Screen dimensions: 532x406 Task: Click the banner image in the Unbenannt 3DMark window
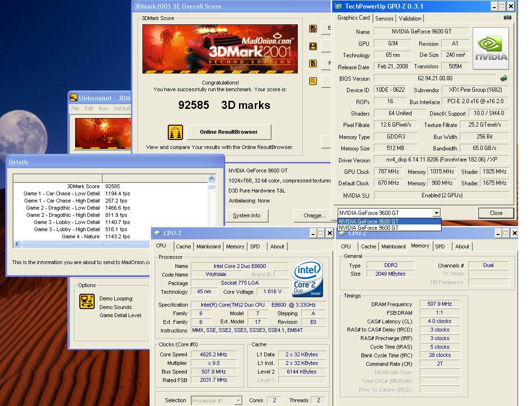click(x=103, y=133)
